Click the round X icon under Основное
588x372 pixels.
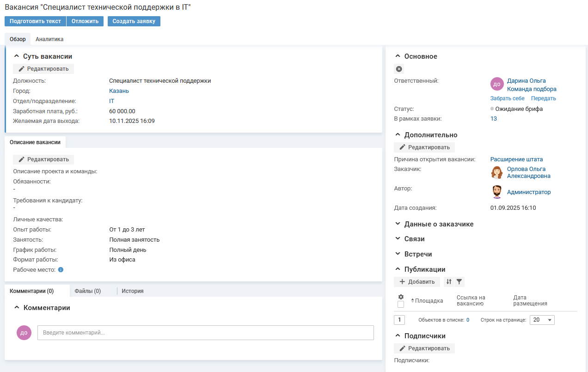click(399, 69)
